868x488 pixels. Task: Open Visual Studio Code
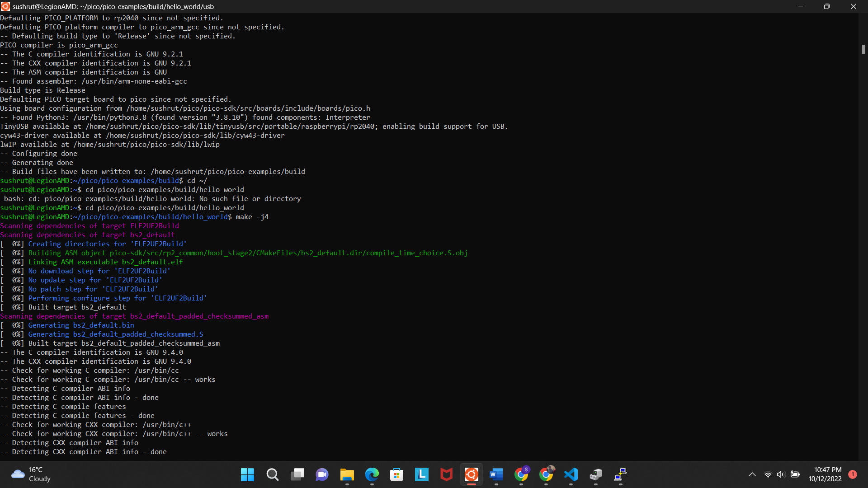tap(571, 474)
